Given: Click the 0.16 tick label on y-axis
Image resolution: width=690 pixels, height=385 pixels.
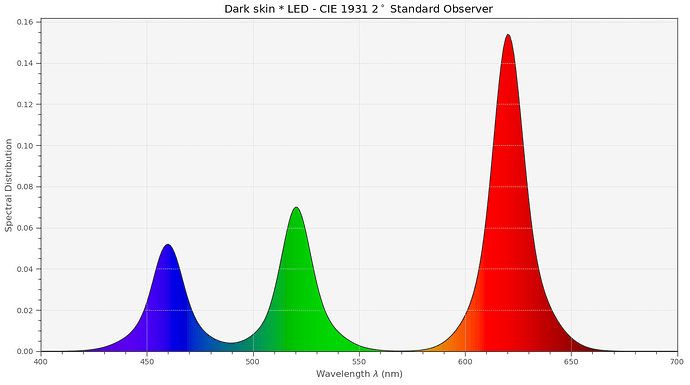Looking at the screenshot, I should click(x=25, y=22).
